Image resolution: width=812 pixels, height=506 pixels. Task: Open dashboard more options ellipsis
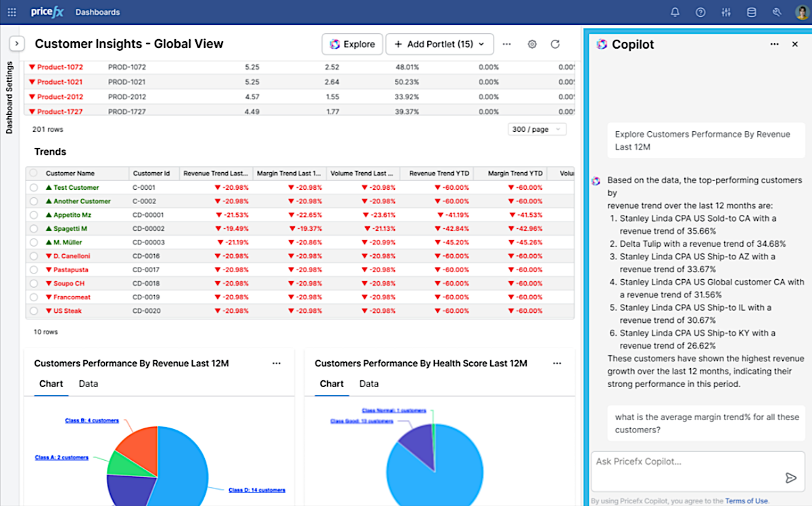tap(507, 44)
